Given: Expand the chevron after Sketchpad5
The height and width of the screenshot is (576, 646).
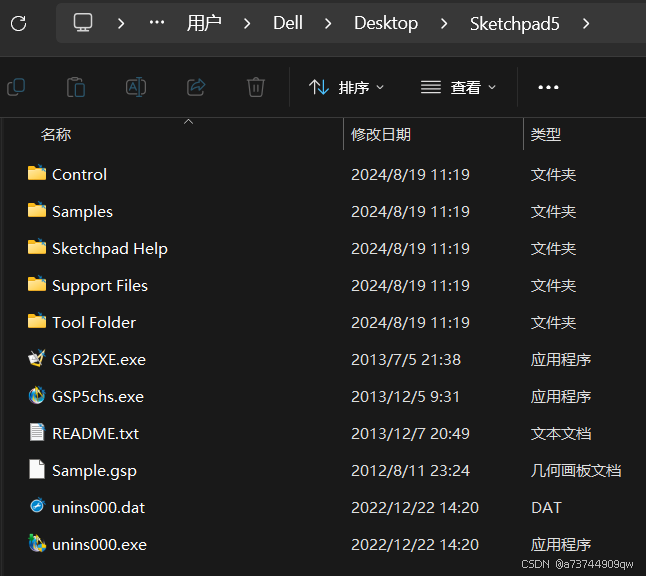Looking at the screenshot, I should (x=586, y=23).
